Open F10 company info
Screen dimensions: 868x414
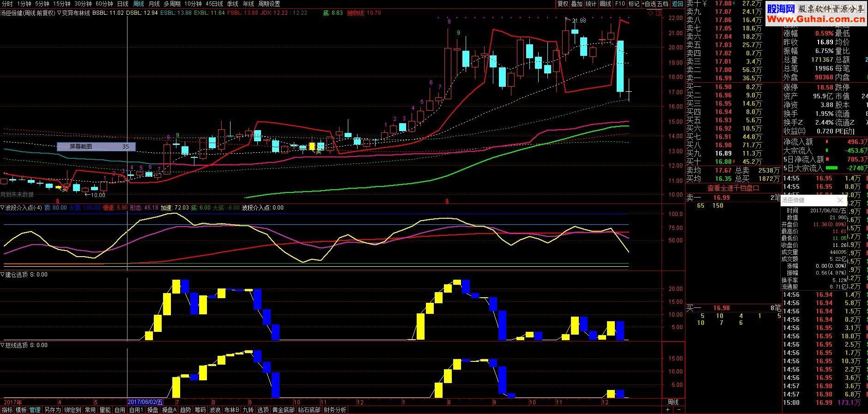point(620,4)
